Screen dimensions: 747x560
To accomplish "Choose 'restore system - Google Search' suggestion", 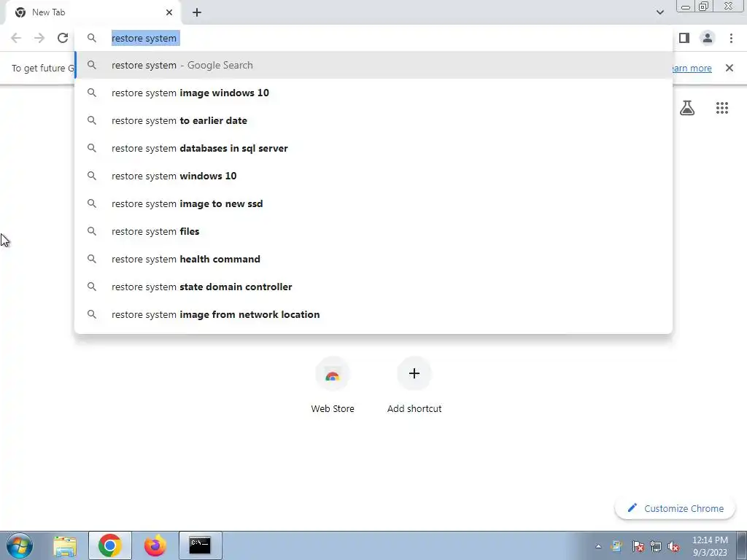I will tap(373, 65).
